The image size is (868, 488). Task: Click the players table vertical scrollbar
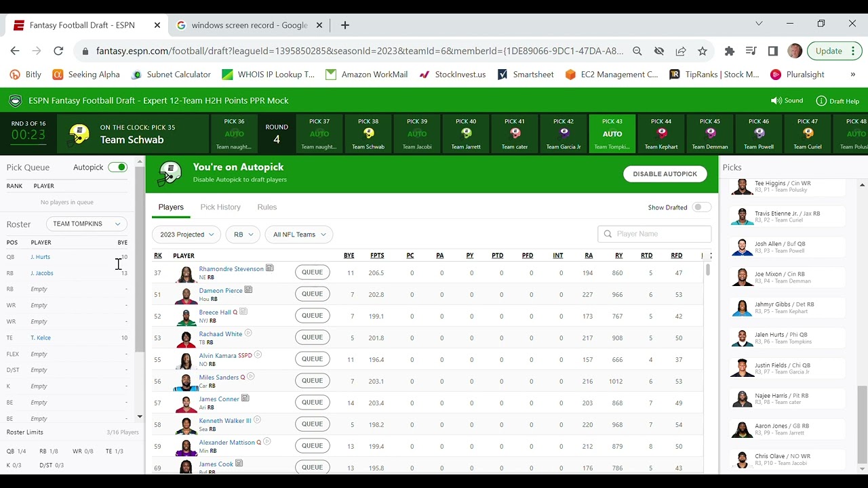tap(707, 270)
